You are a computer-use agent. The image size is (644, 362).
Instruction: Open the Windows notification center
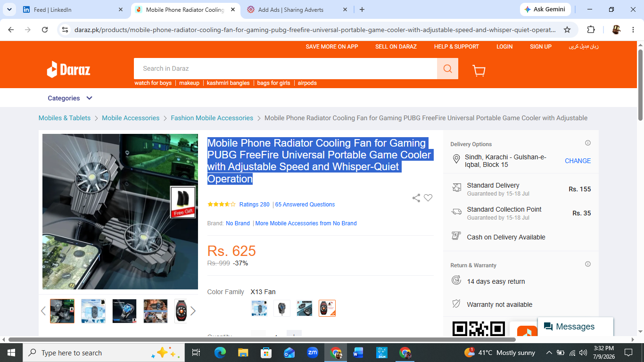click(628, 353)
